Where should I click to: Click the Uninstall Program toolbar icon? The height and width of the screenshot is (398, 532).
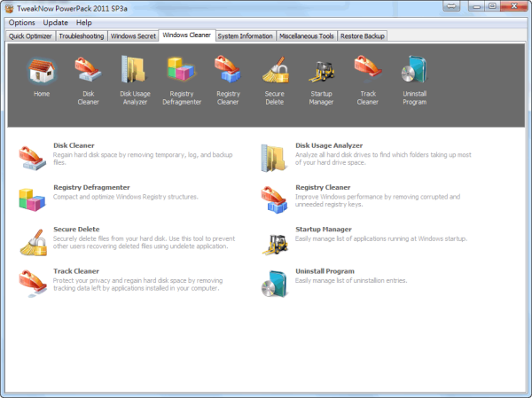pyautogui.click(x=414, y=71)
